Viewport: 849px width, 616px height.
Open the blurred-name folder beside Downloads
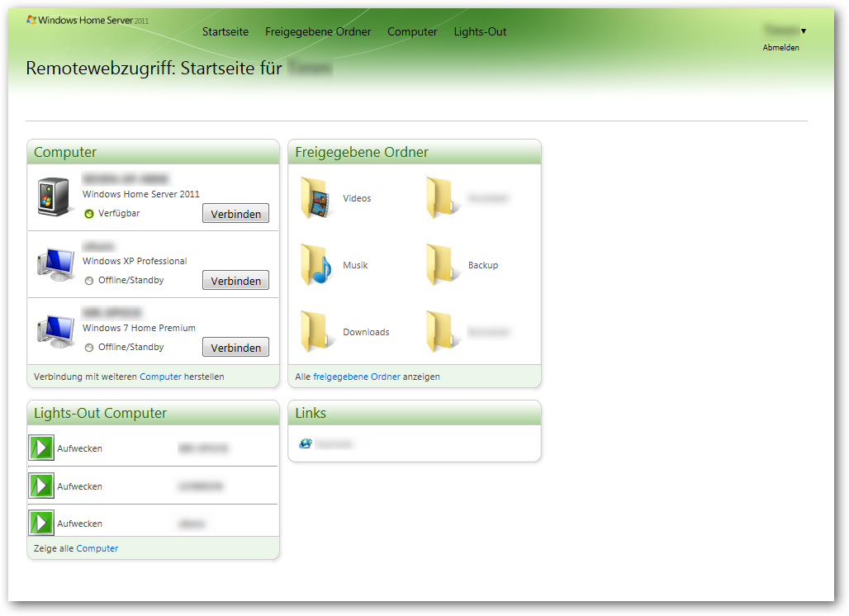click(x=441, y=332)
